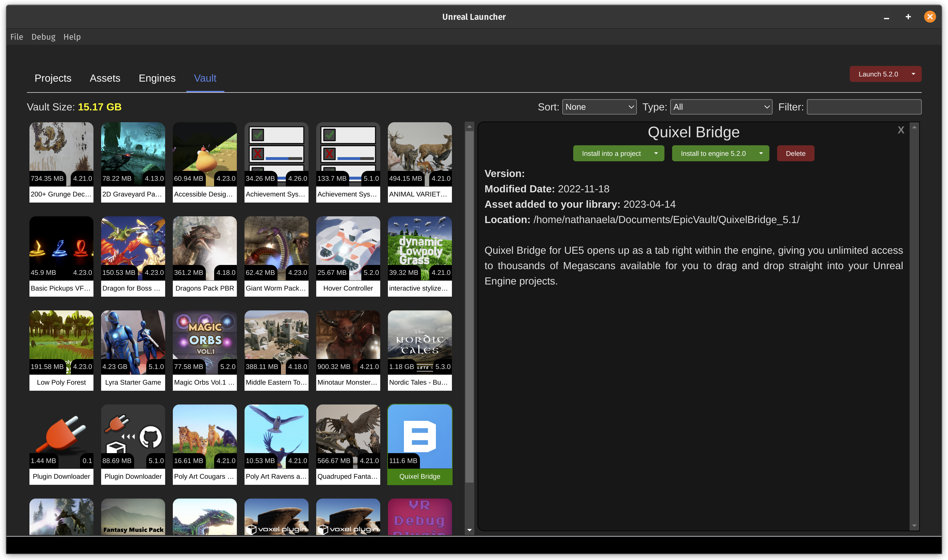The width and height of the screenshot is (948, 560).
Task: Click the first voxel plugin thumbnail
Action: (x=276, y=516)
